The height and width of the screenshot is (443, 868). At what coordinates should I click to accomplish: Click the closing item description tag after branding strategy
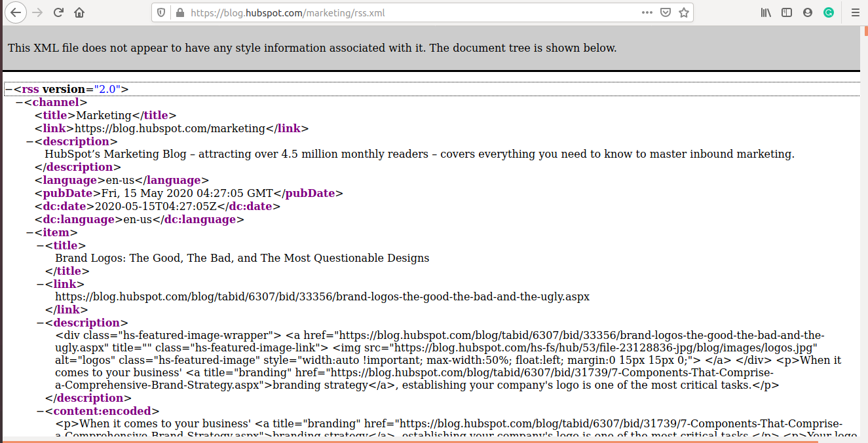(88, 398)
